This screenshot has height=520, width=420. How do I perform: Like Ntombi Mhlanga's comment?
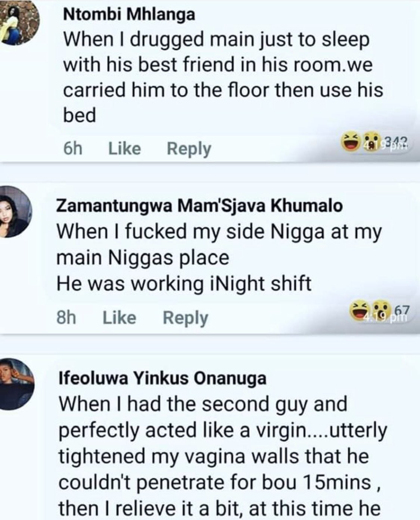tap(124, 149)
